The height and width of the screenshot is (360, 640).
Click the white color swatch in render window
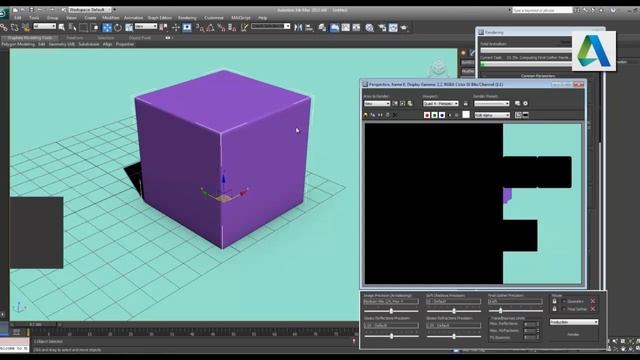[466, 115]
